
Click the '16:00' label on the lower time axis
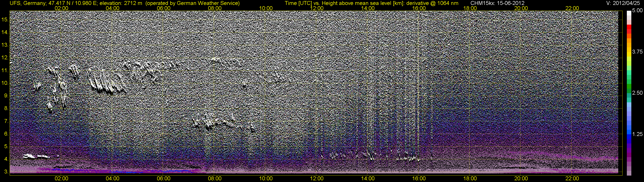[419, 179]
